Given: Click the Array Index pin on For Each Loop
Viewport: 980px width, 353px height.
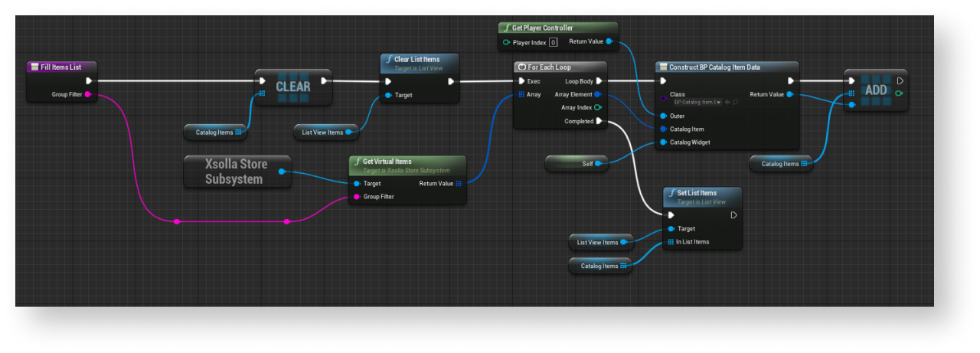Looking at the screenshot, I should (597, 108).
